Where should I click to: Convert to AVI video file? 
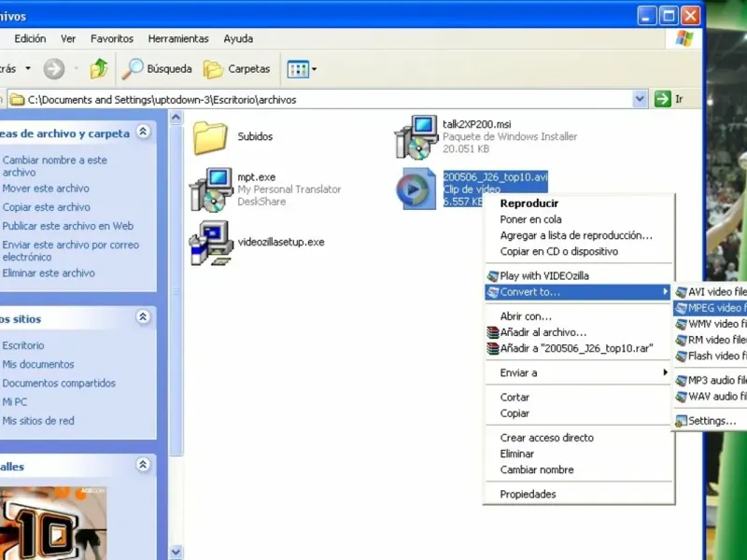(x=711, y=292)
